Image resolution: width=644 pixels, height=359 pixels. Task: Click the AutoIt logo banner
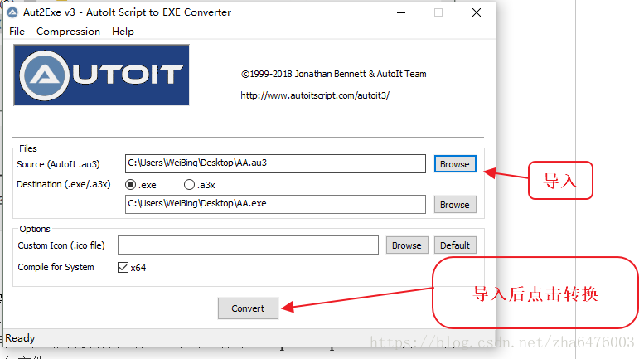tap(101, 75)
